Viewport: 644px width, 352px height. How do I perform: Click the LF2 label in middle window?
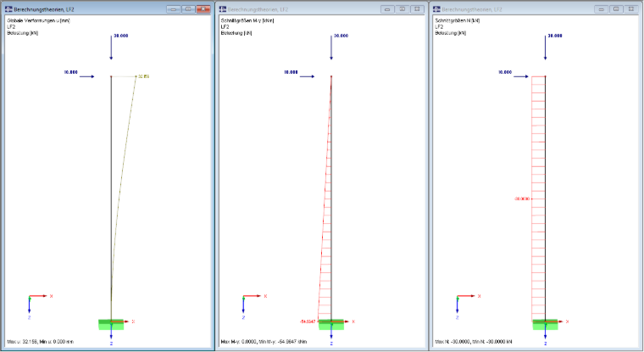[x=225, y=27]
